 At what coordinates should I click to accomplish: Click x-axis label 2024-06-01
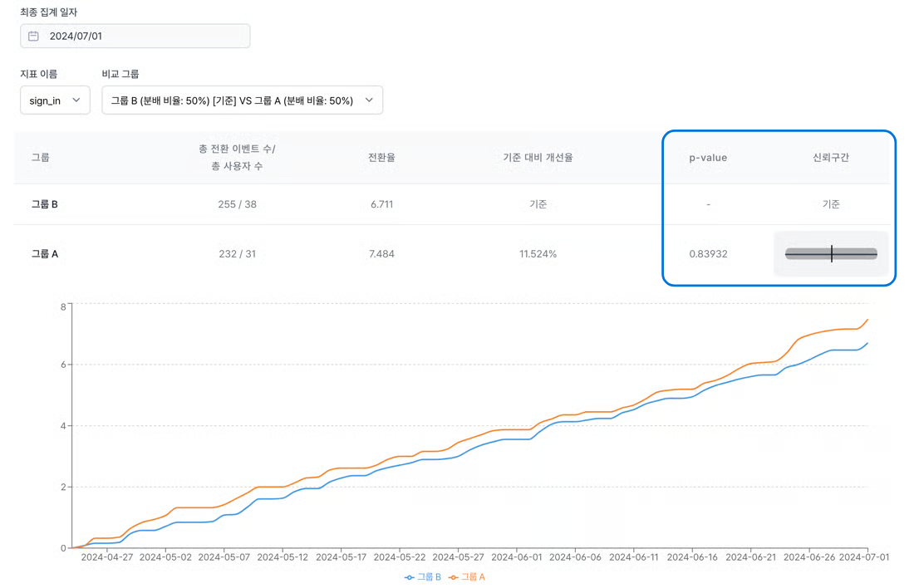(x=517, y=557)
